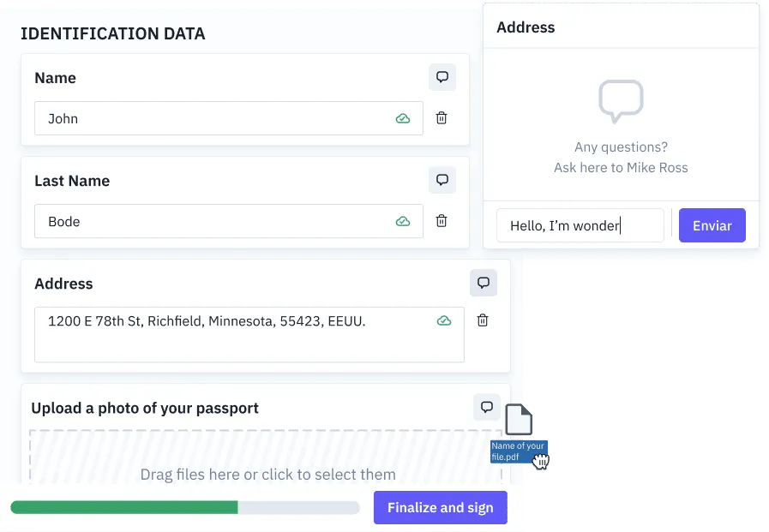Click cloud saved icon in Address field
769x532 pixels.
pyautogui.click(x=444, y=321)
